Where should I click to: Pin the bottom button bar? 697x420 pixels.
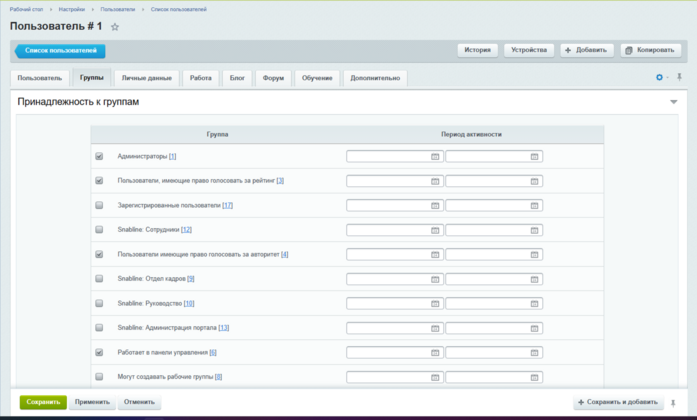673,403
